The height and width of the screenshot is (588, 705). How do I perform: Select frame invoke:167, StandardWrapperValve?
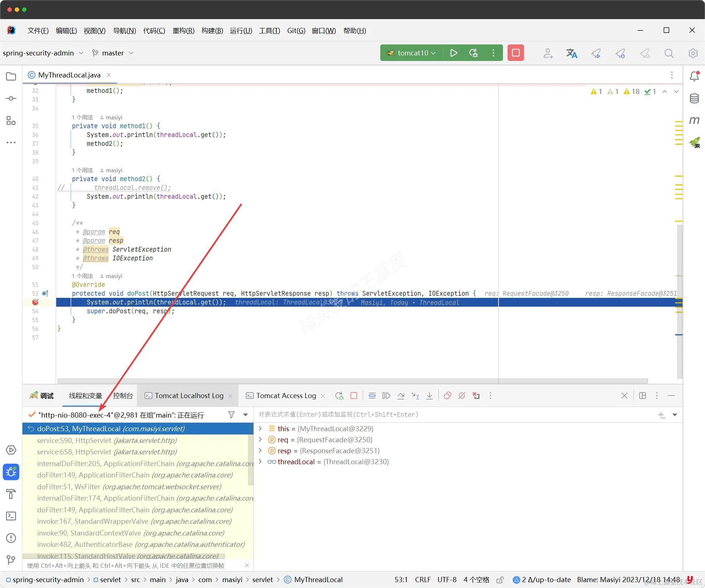click(138, 521)
